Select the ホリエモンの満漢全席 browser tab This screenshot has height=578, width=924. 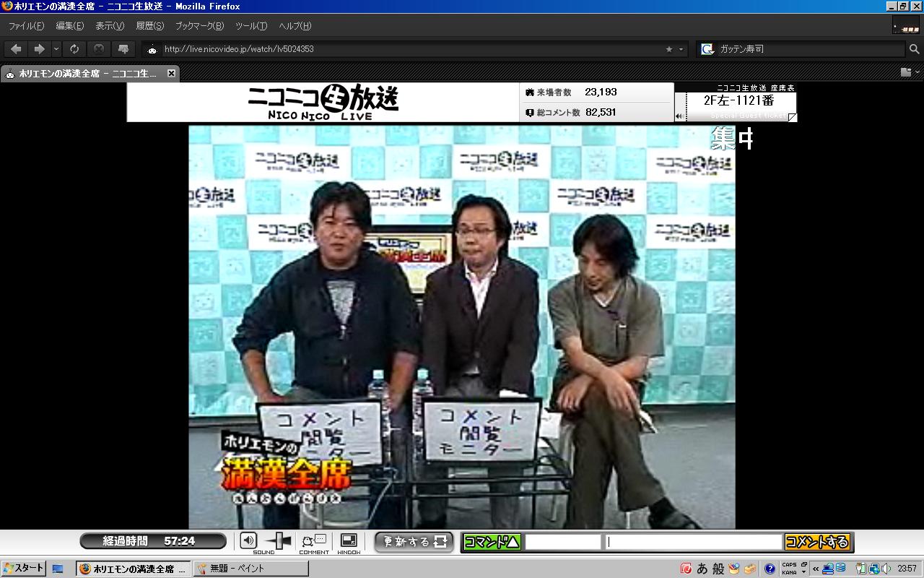[90, 73]
